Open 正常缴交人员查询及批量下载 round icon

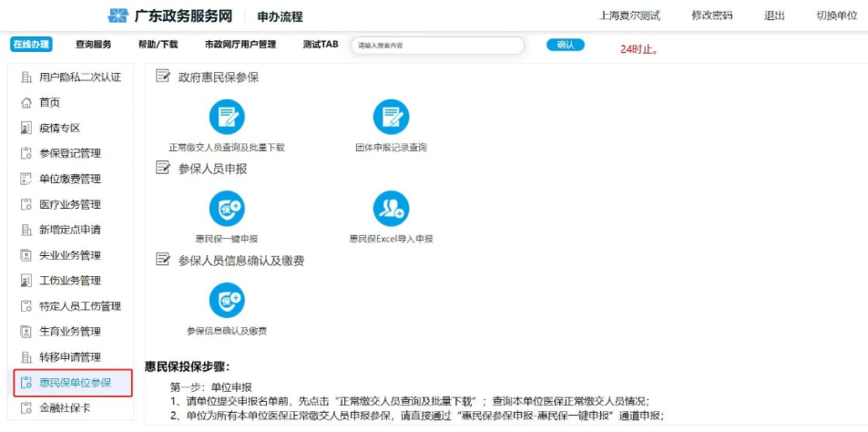pyautogui.click(x=227, y=117)
